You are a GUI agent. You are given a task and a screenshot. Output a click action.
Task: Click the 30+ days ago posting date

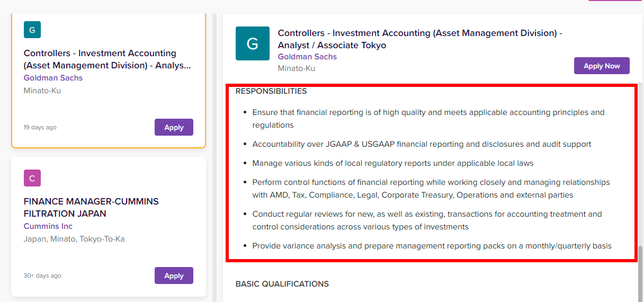[42, 276]
